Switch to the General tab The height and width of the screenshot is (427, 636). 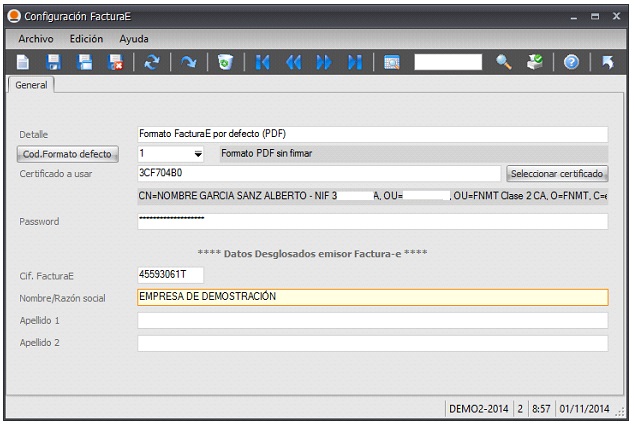31,86
